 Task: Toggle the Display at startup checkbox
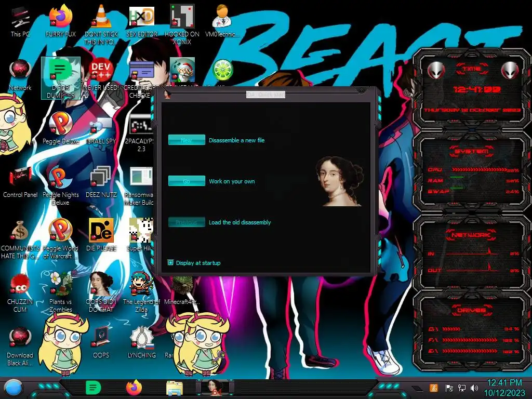click(x=170, y=262)
